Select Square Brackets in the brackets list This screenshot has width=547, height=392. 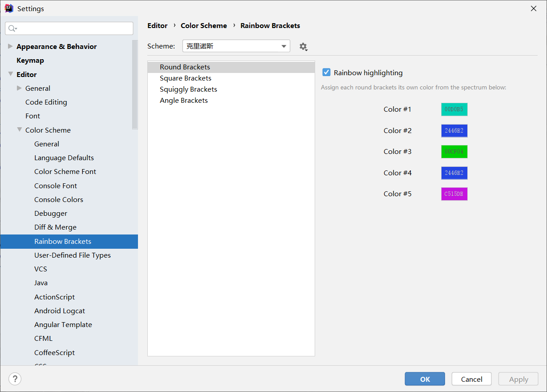point(185,78)
